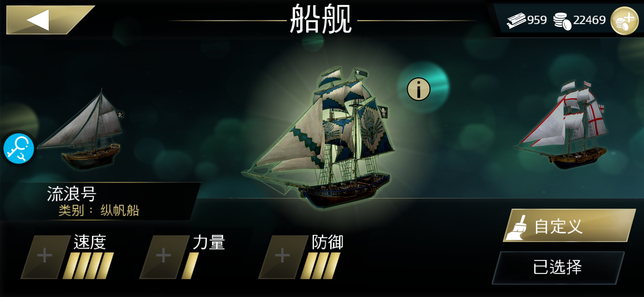
Task: Tap the blue key icon on left edge
Action: pyautogui.click(x=19, y=148)
